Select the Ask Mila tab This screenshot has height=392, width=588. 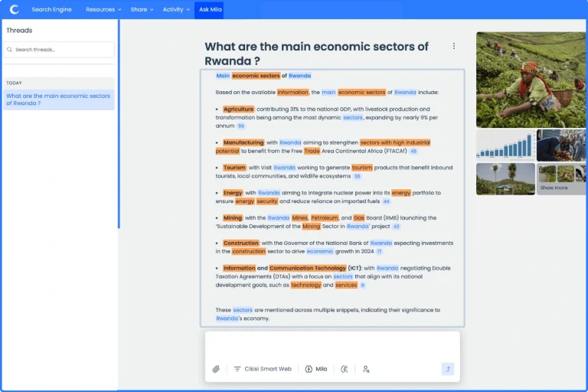click(210, 10)
